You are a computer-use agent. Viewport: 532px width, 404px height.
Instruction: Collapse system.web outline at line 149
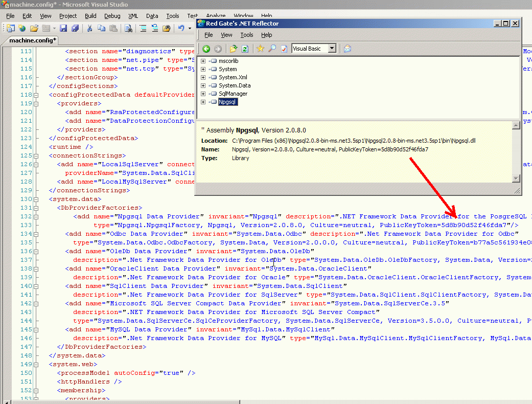point(36,365)
